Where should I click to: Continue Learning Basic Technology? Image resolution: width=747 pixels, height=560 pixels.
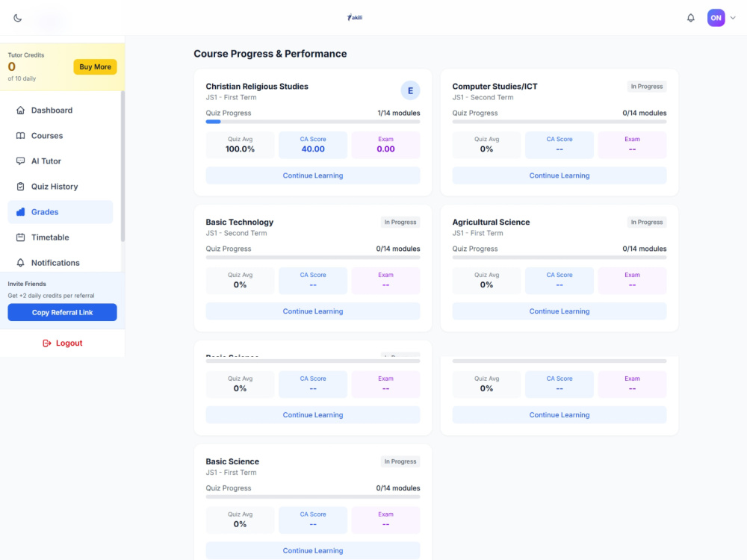[x=312, y=311]
